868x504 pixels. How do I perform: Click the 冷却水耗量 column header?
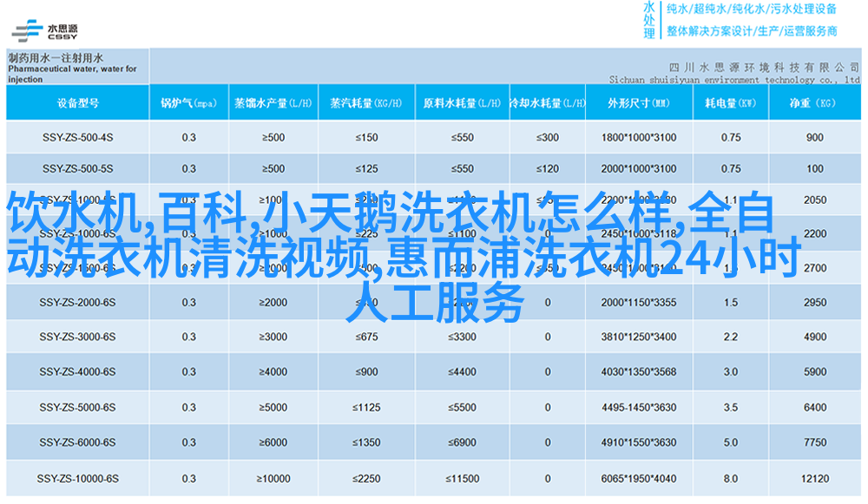point(547,103)
